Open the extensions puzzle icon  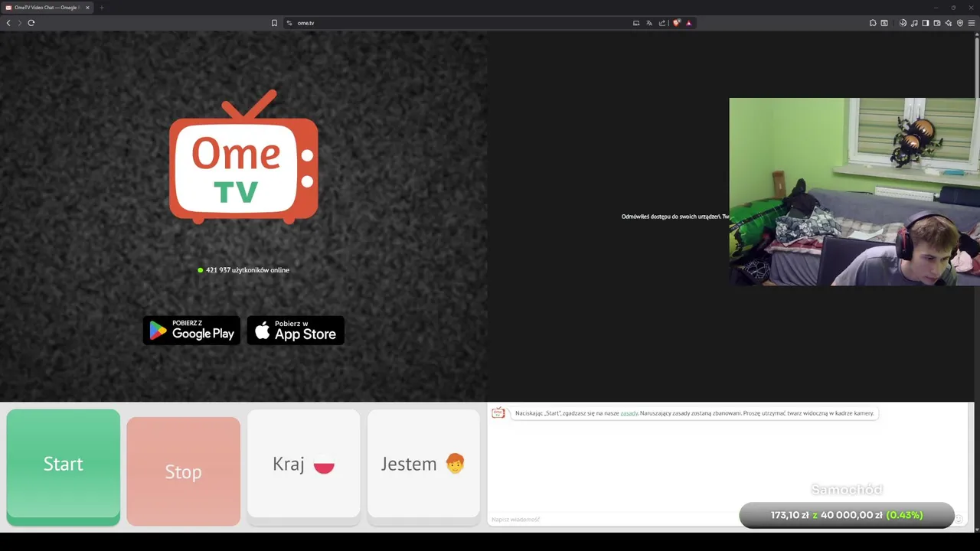pyautogui.click(x=873, y=23)
